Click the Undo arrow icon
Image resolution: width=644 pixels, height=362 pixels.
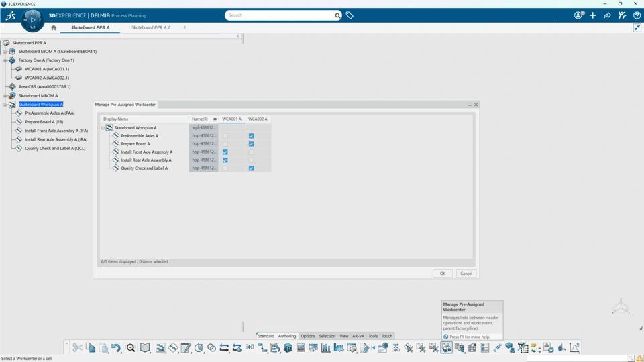click(116, 348)
